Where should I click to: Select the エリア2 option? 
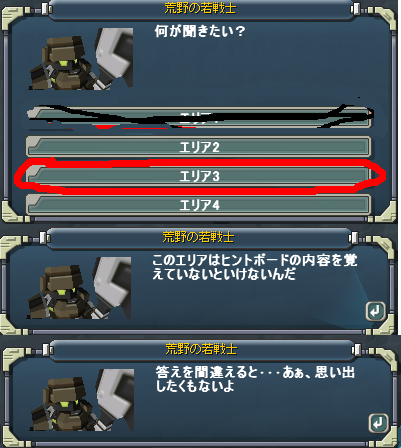click(198, 147)
